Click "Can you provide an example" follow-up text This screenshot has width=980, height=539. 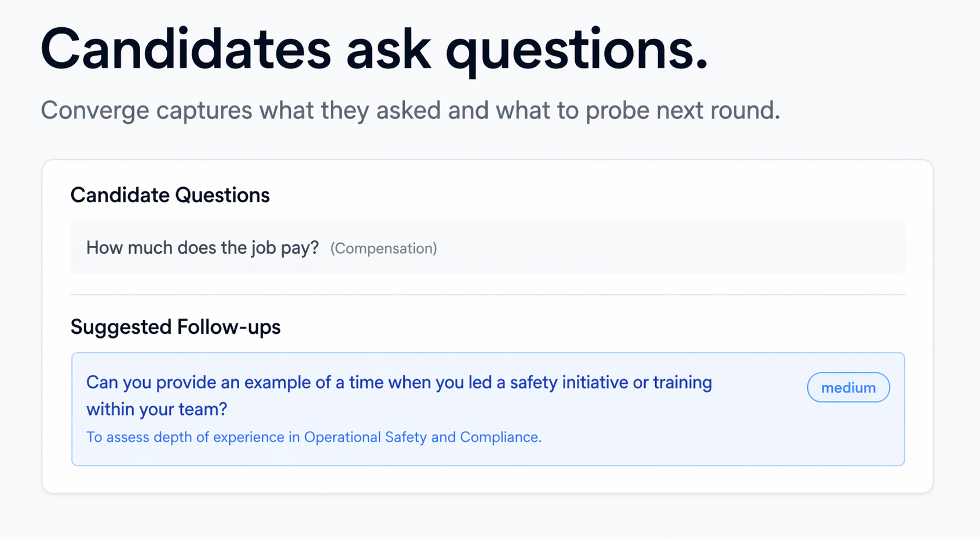pyautogui.click(x=198, y=383)
